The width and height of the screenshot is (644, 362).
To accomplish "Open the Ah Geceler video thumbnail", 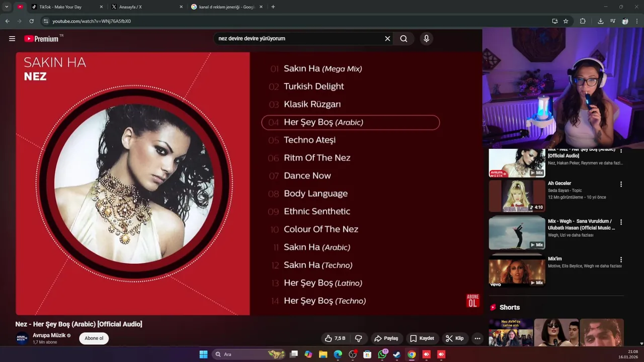I will (517, 196).
